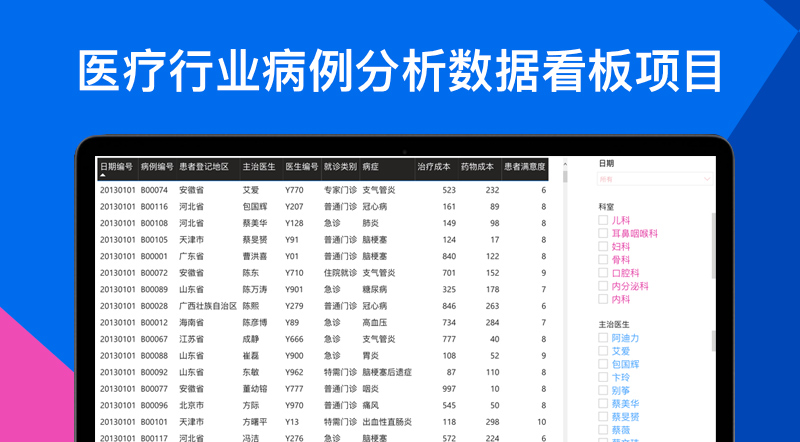Enable the 妇科 filter checkbox
The height and width of the screenshot is (442, 800).
tap(603, 246)
